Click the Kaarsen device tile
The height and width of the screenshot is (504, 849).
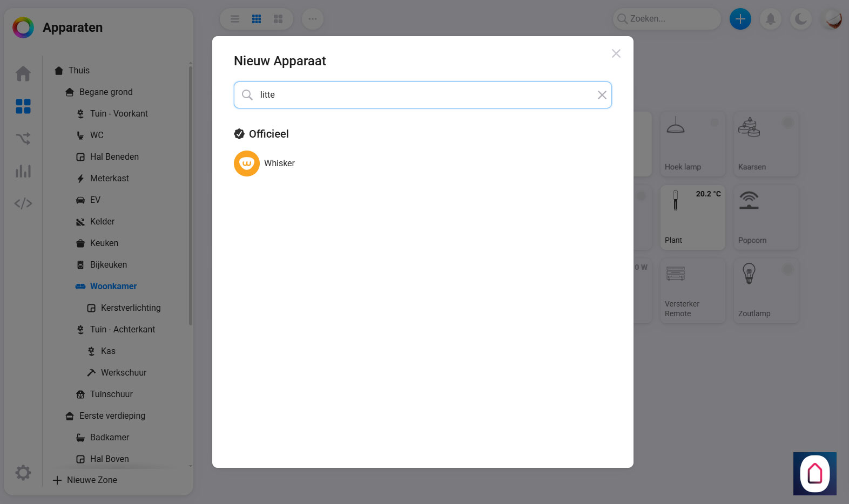(x=766, y=144)
